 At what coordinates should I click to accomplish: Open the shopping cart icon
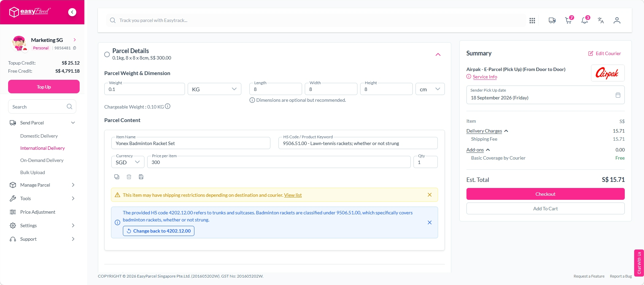point(569,20)
